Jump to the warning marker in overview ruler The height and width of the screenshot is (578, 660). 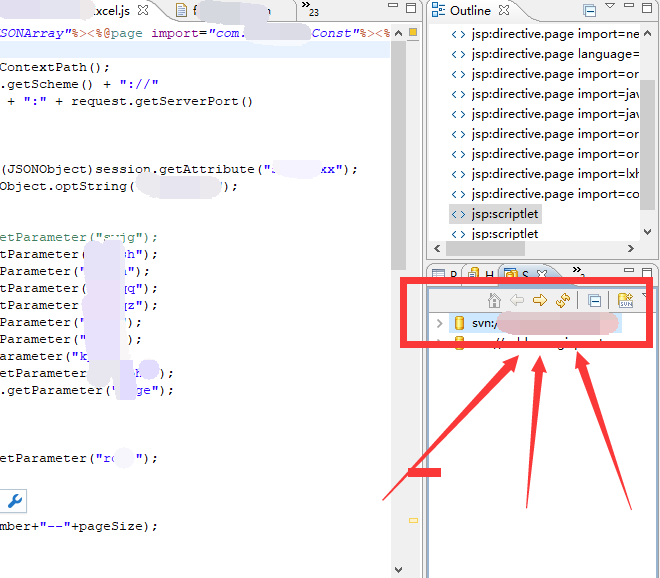pos(413,520)
